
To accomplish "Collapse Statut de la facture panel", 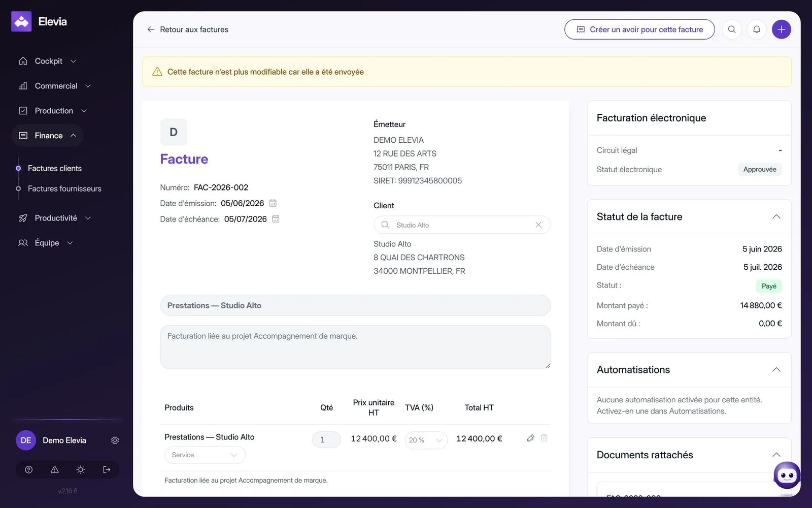I will click(x=776, y=216).
